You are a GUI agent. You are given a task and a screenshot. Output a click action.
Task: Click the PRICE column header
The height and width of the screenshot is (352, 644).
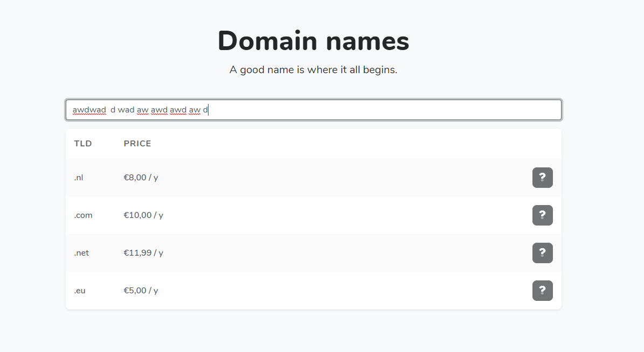pos(137,144)
